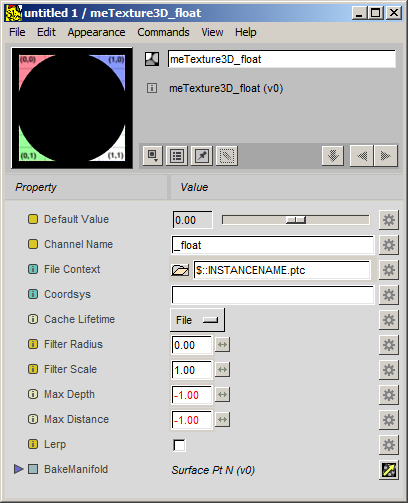
Task: Open gear options for Cache Lifetime
Action: 389,320
